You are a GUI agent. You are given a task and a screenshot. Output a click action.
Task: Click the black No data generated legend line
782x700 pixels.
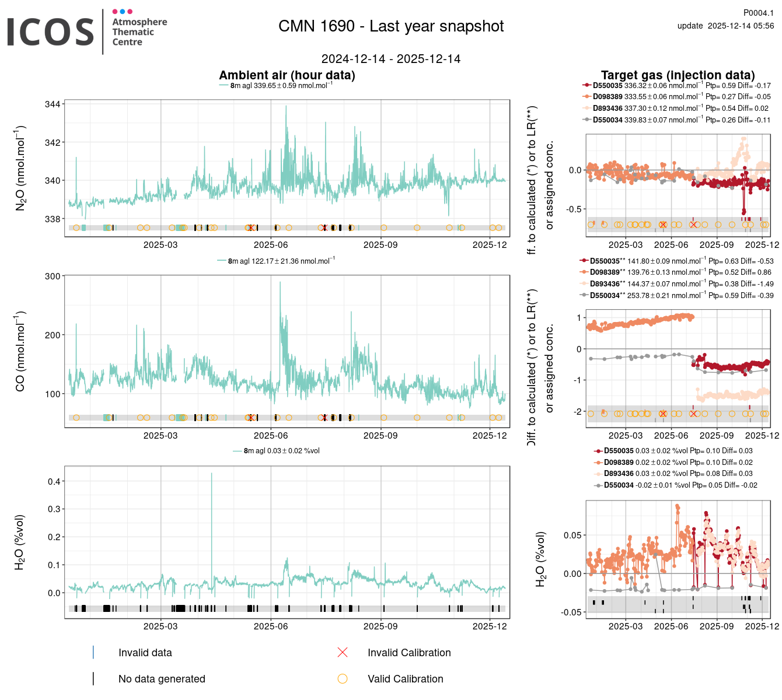93,678
